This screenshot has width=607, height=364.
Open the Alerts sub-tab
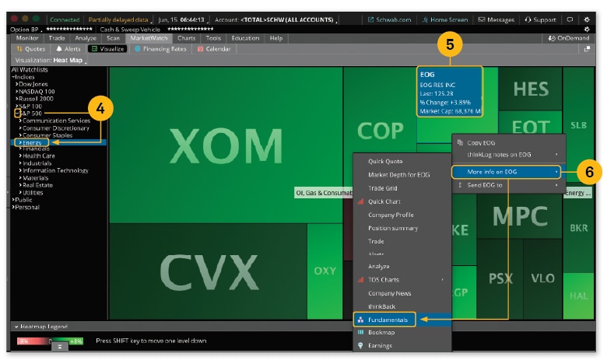click(68, 49)
